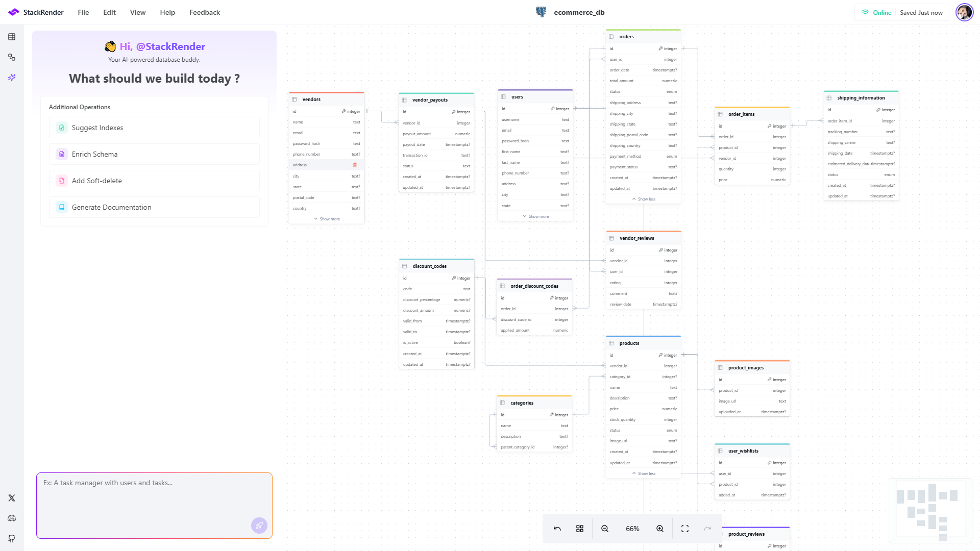Click the Saved Just now status
Viewport: 980px width, 551px height.
pyautogui.click(x=921, y=13)
